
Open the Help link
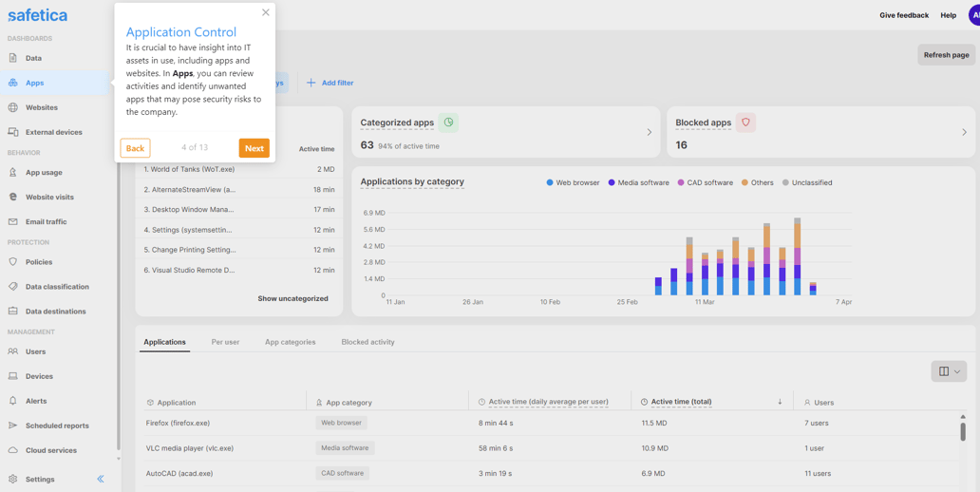[948, 15]
